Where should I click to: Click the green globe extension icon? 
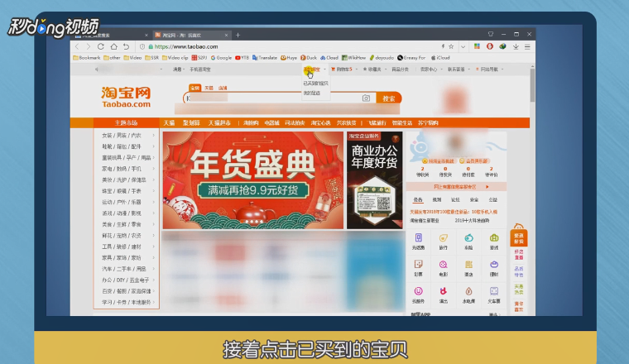(x=502, y=46)
